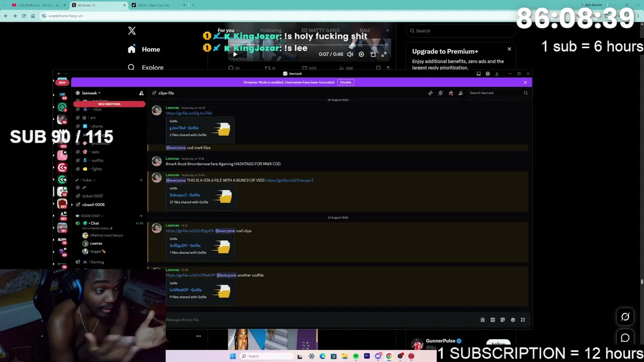Collapse the Ticket category

tap(86, 180)
